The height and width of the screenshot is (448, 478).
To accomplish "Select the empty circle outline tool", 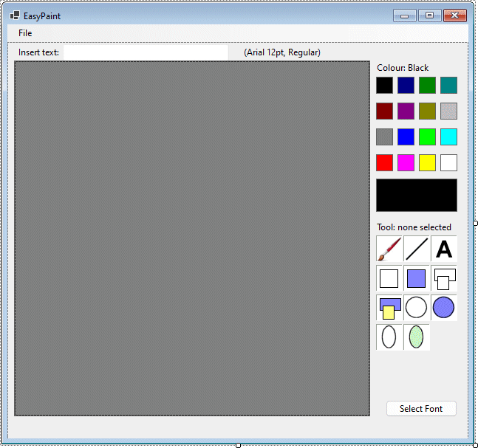I will (x=417, y=307).
